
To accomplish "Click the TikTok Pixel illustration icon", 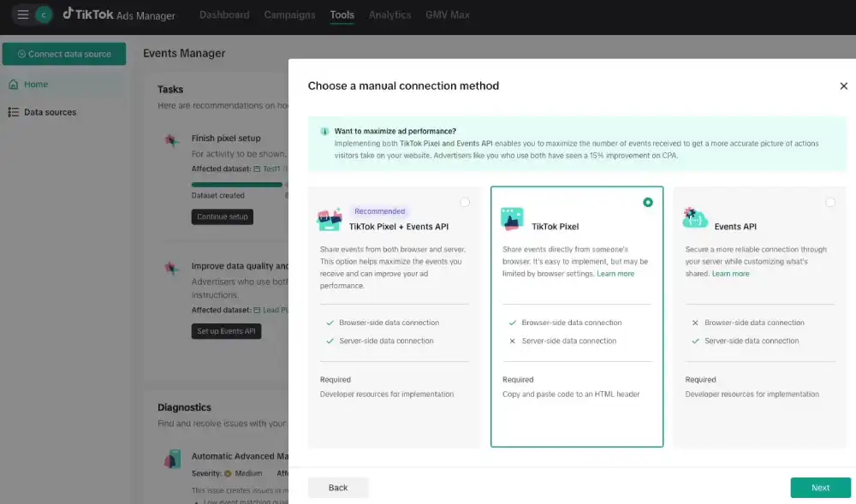I will (x=512, y=219).
